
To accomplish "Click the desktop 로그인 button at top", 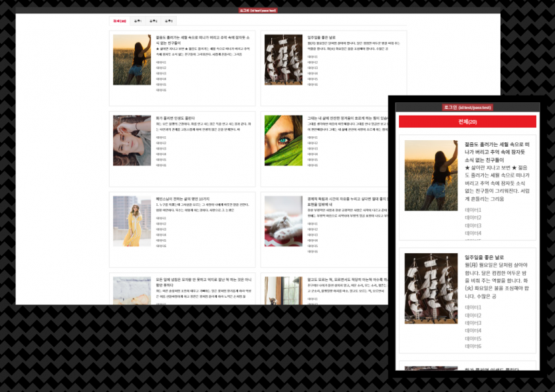I will click(258, 10).
